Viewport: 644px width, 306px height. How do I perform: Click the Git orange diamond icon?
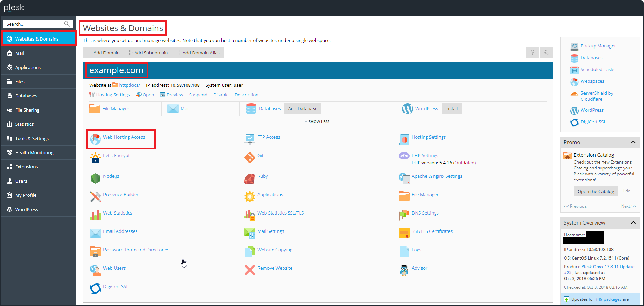(250, 158)
